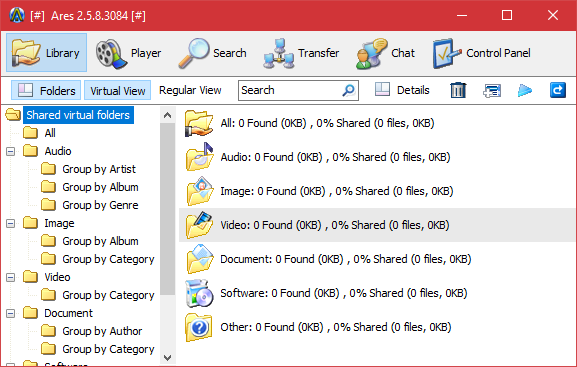Select the Image folder in tree
The image size is (577, 367).
tap(59, 223)
